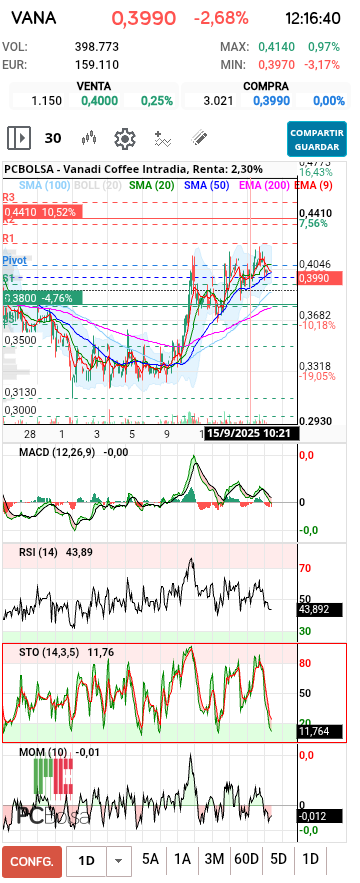This screenshot has width=360, height=883.
Task: Click the MIN value 0,3970
Action: pos(276,65)
